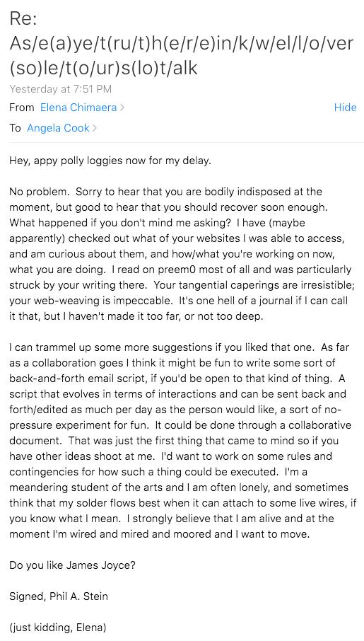This screenshot has width=364, height=641.
Task: Click the paragraph starting "I can trammel up"
Action: coord(180,441)
